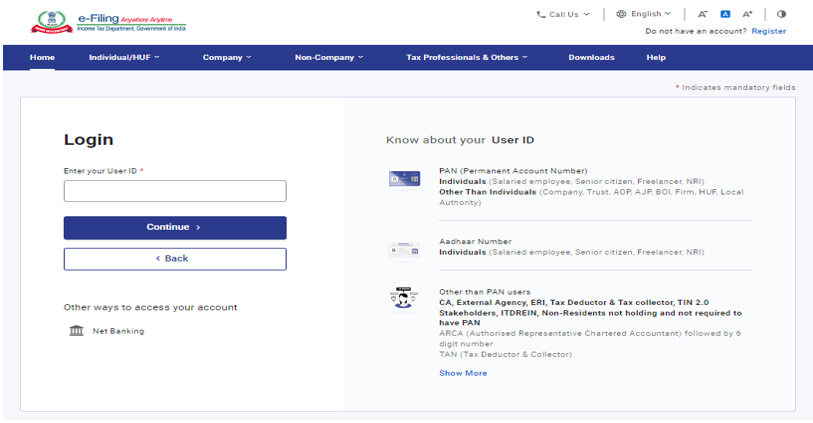Click the e-Filing Income Tax Department logo

tap(108, 22)
